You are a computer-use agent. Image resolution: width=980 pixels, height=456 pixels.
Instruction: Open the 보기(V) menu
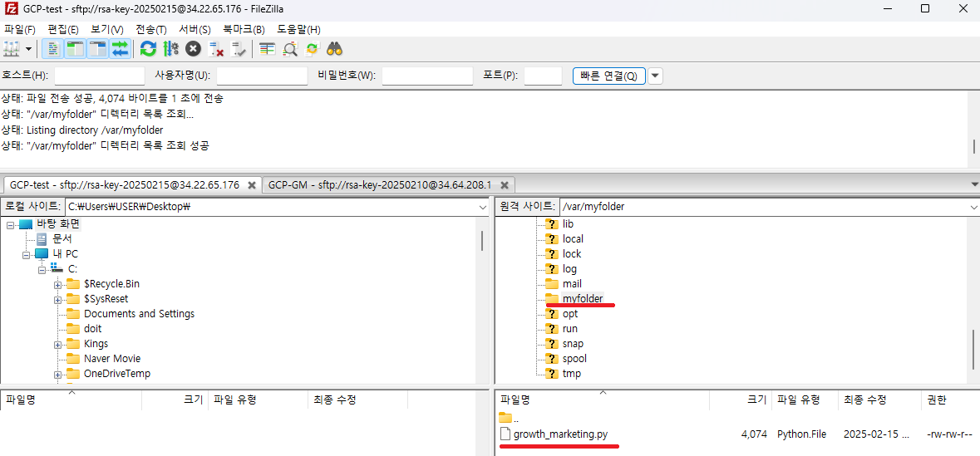point(107,29)
